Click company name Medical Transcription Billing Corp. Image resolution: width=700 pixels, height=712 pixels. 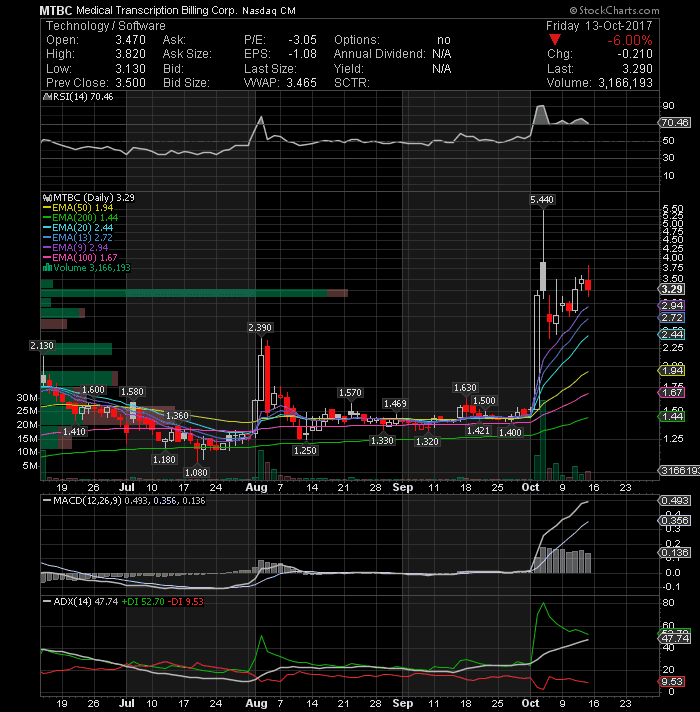(157, 10)
